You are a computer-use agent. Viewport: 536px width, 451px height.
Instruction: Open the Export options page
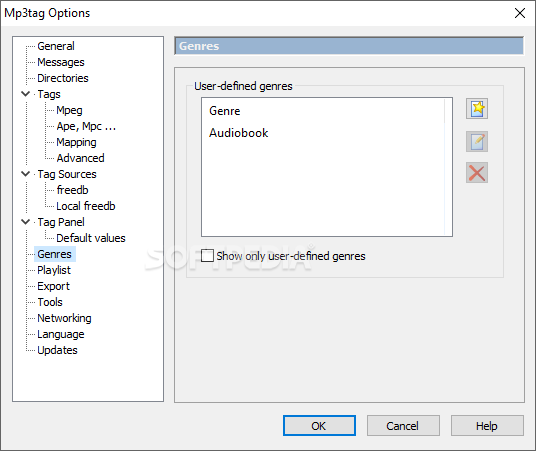coord(53,286)
